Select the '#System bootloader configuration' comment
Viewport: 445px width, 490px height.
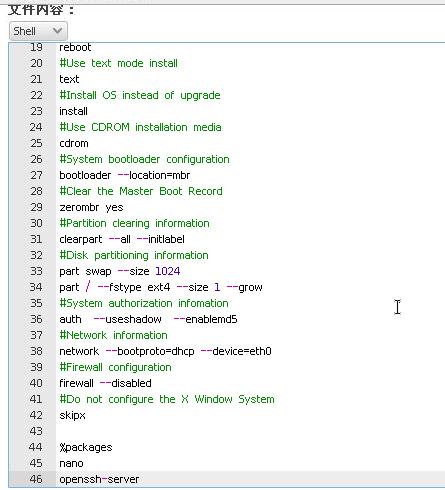tap(144, 159)
